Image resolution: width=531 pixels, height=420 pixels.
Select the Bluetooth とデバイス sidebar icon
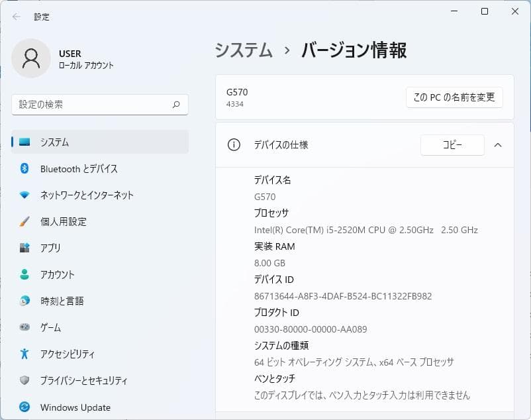click(24, 168)
